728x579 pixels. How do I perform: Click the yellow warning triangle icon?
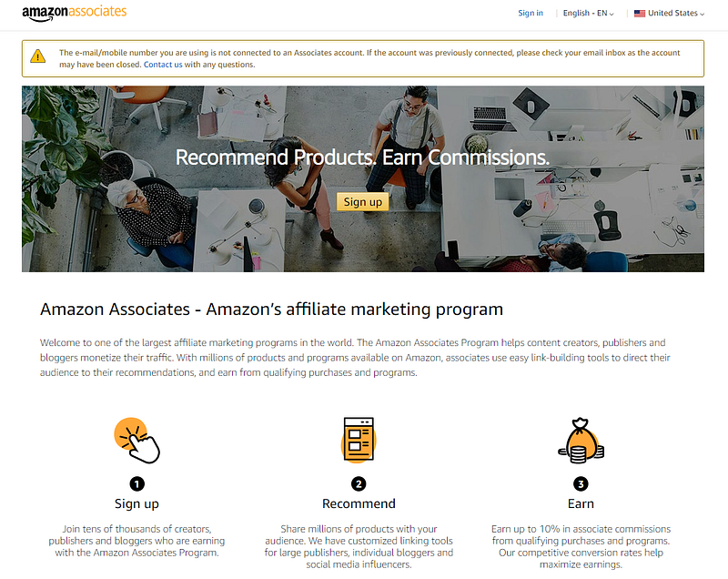point(37,56)
